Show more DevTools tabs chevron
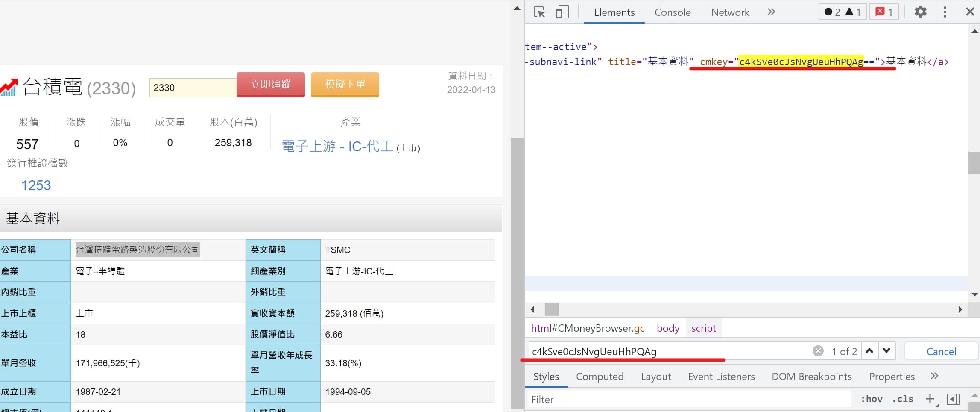 771,12
